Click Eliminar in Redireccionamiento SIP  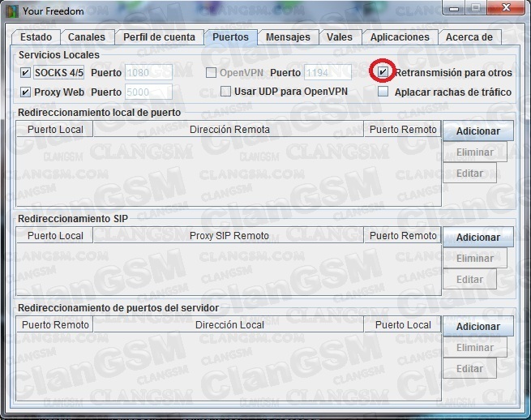click(x=475, y=259)
